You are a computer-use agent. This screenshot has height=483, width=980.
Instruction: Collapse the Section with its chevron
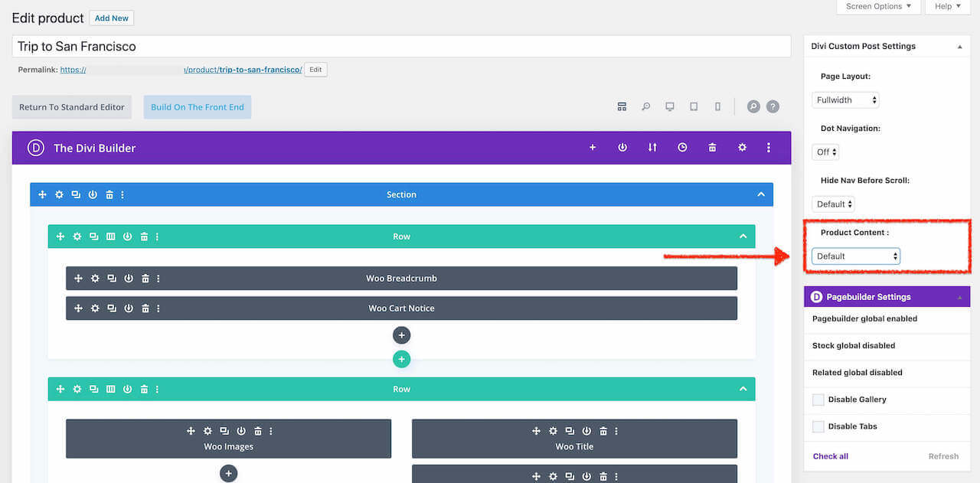click(761, 194)
